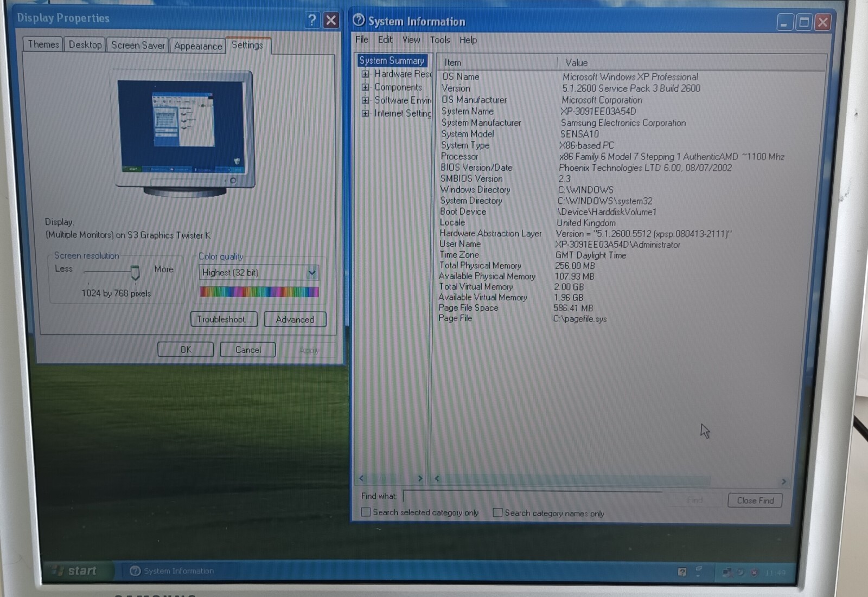The height and width of the screenshot is (597, 868).
Task: Click the color quality spectrum bar
Action: pyautogui.click(x=259, y=292)
